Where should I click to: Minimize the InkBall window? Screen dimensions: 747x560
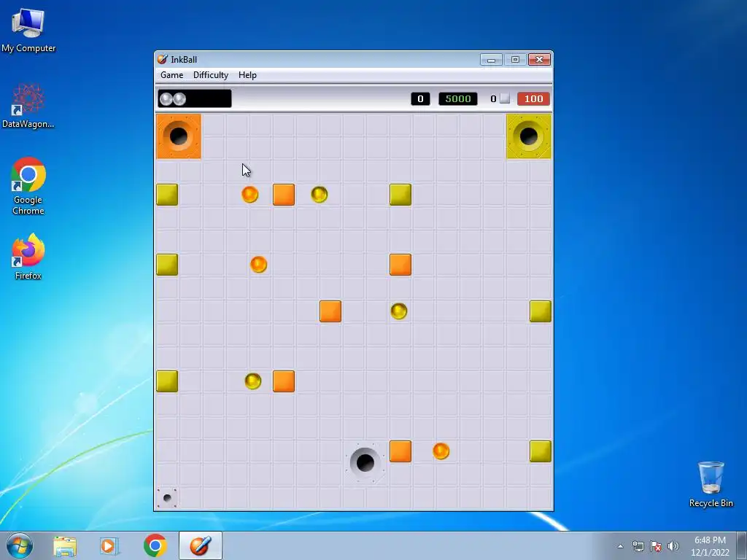pos(491,60)
